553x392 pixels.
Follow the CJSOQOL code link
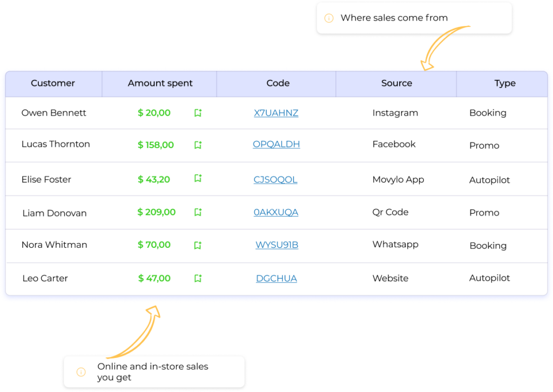275,179
